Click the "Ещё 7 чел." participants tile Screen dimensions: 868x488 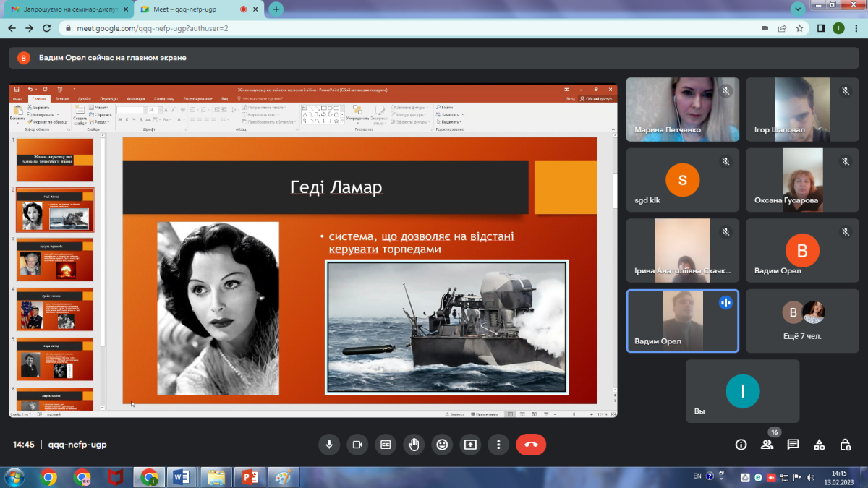pos(803,321)
